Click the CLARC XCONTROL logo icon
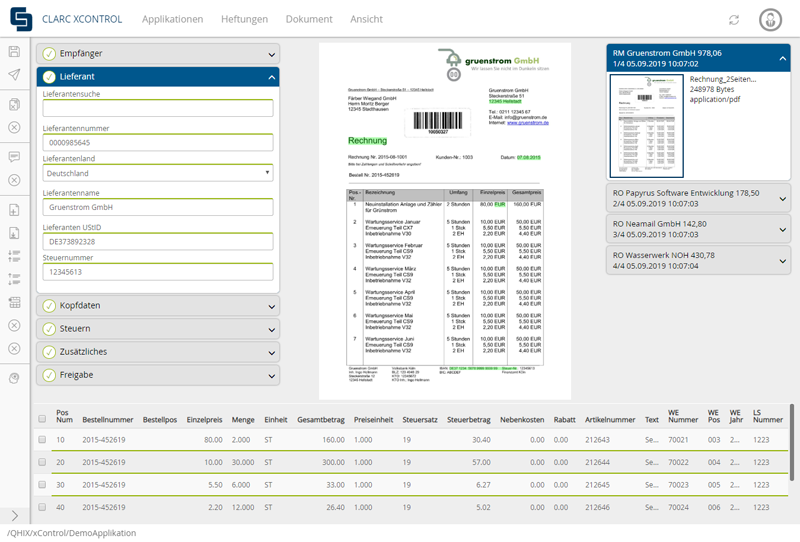The height and width of the screenshot is (542, 800). tap(21, 19)
